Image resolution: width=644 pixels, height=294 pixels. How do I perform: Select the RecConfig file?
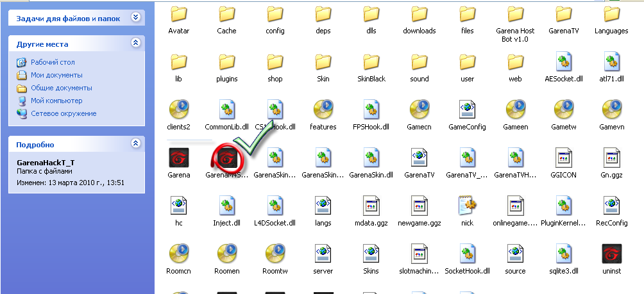[x=611, y=206]
